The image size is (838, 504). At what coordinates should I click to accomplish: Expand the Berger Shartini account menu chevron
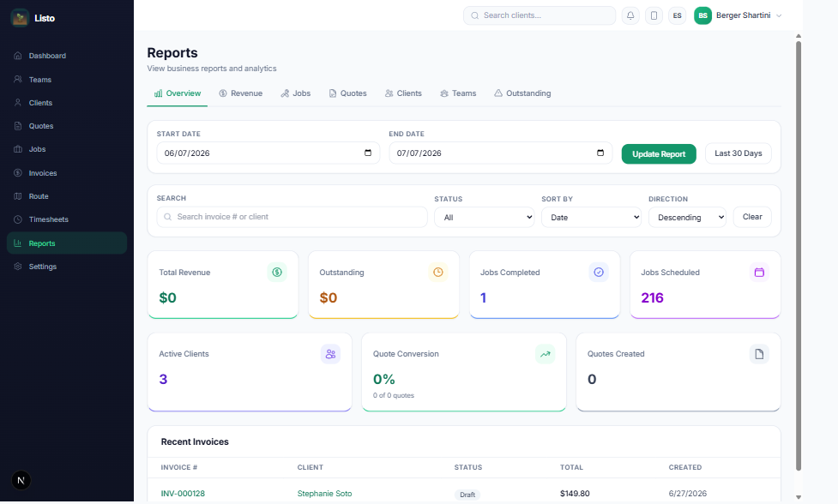(x=779, y=15)
